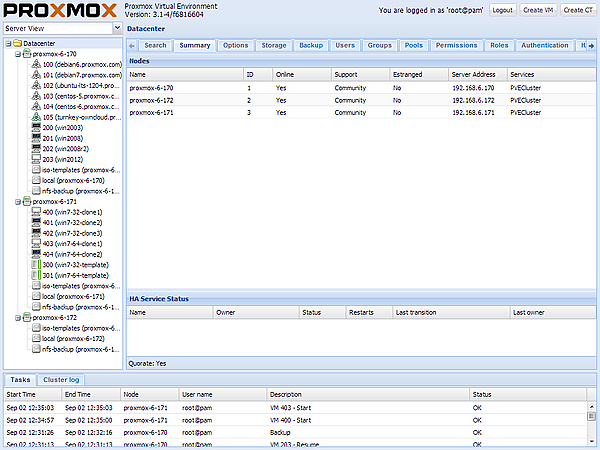Click the task log scrollbar down arrow

(x=592, y=441)
